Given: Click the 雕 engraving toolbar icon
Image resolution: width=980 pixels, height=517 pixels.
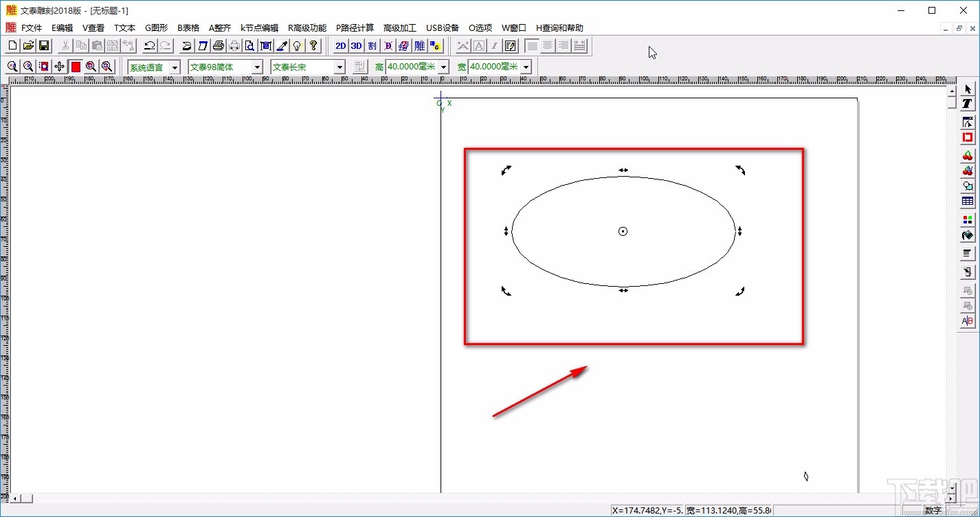Looking at the screenshot, I should coord(419,46).
